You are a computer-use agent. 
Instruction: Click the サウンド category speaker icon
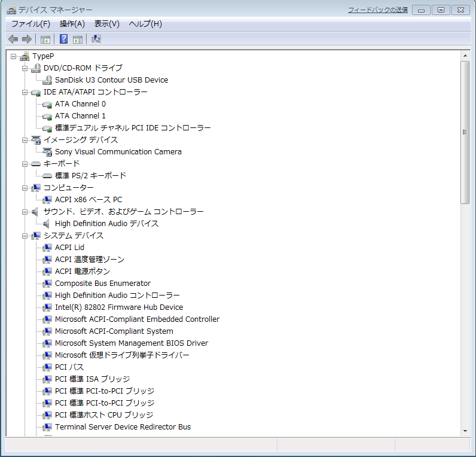click(x=35, y=212)
